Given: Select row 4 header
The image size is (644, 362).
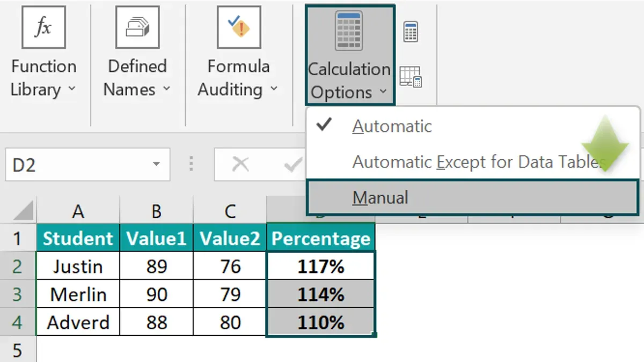Looking at the screenshot, I should coord(18,322).
